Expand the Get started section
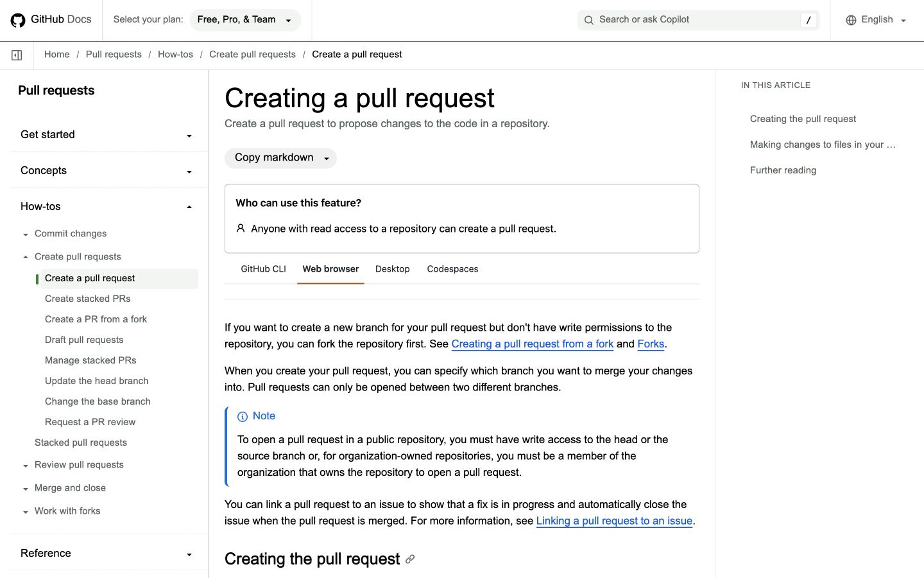Image resolution: width=924 pixels, height=578 pixels. pyautogui.click(x=107, y=135)
